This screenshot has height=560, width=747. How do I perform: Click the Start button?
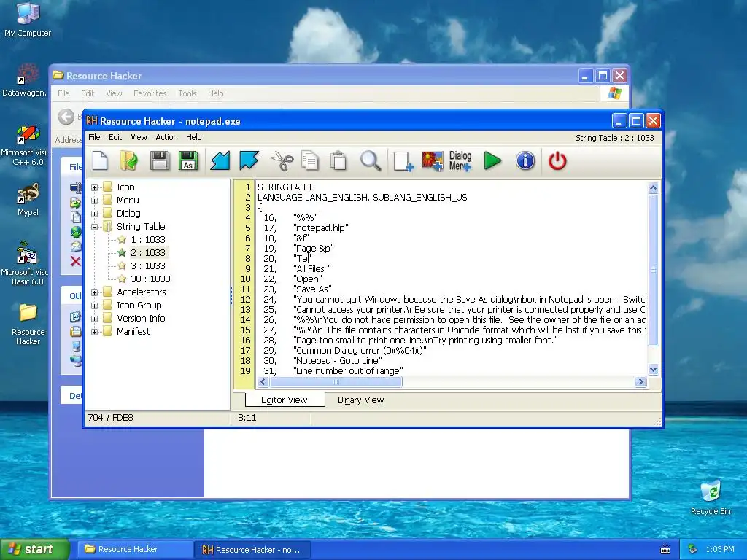point(34,550)
